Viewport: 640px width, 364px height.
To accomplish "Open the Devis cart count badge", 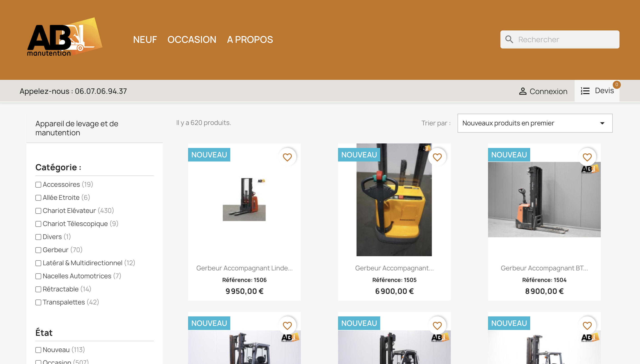I will point(617,85).
